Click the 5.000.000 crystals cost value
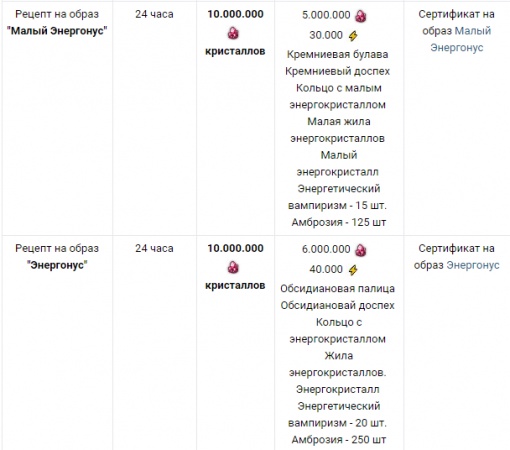 click(x=326, y=15)
